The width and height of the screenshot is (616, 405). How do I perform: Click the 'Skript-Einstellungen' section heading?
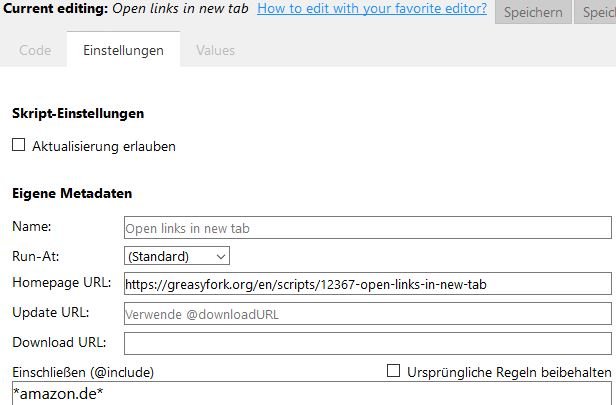coord(78,114)
